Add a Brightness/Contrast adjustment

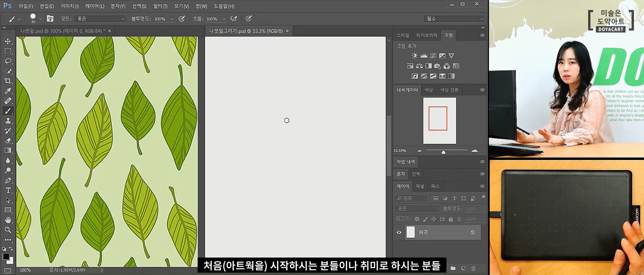415,56
